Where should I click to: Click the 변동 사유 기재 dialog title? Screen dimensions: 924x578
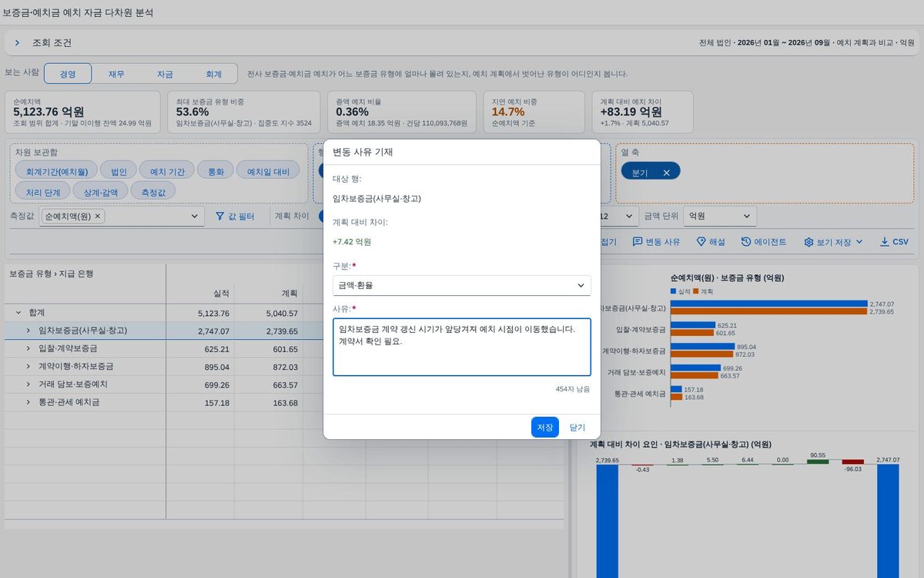pyautogui.click(x=363, y=152)
